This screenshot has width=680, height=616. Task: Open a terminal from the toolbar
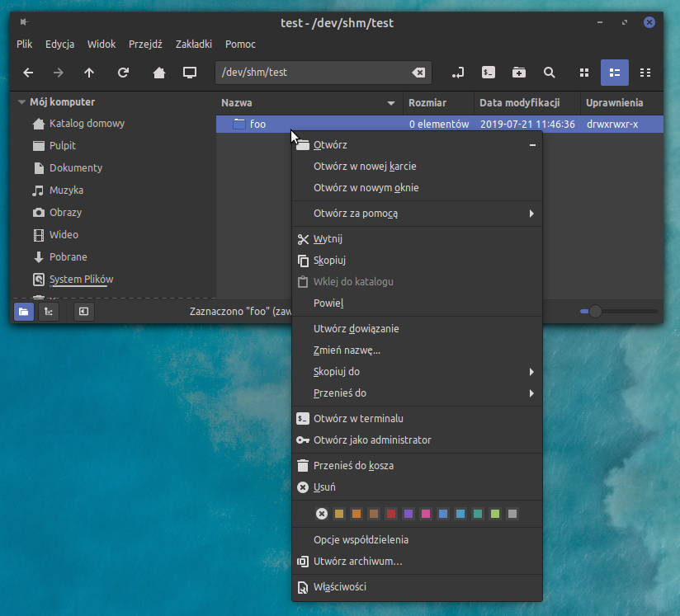pyautogui.click(x=488, y=73)
